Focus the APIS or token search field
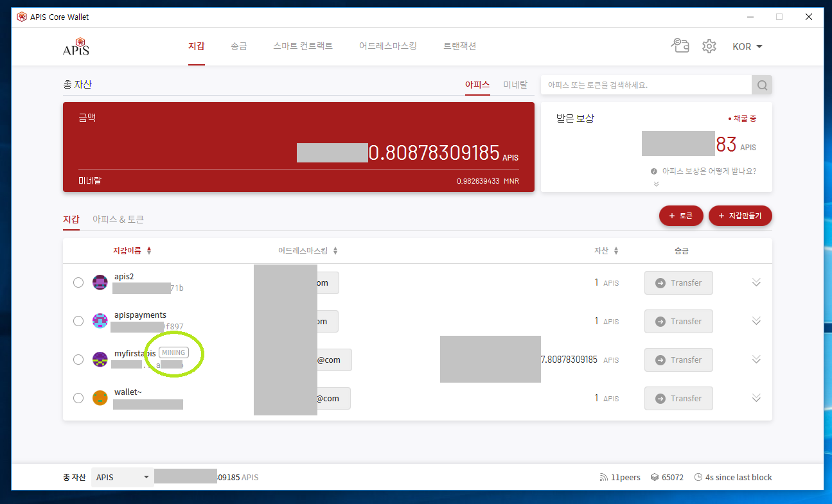832x504 pixels. pyautogui.click(x=646, y=85)
